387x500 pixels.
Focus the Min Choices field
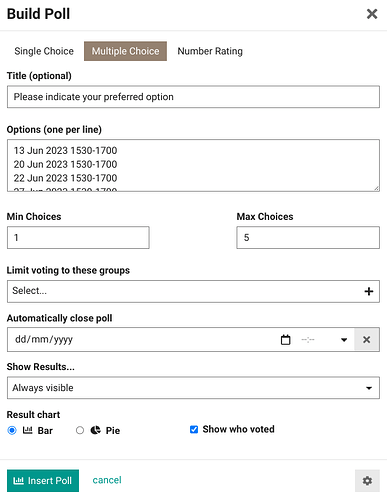(78, 238)
